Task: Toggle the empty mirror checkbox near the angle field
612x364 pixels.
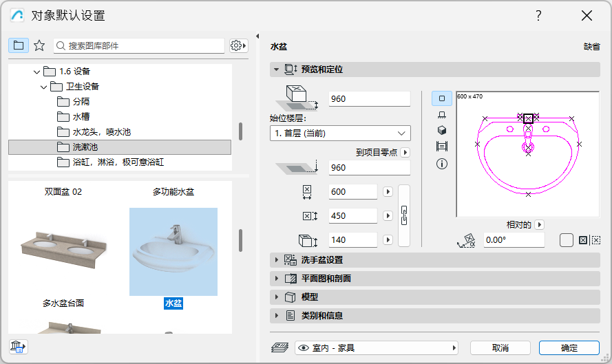Action: click(x=566, y=240)
